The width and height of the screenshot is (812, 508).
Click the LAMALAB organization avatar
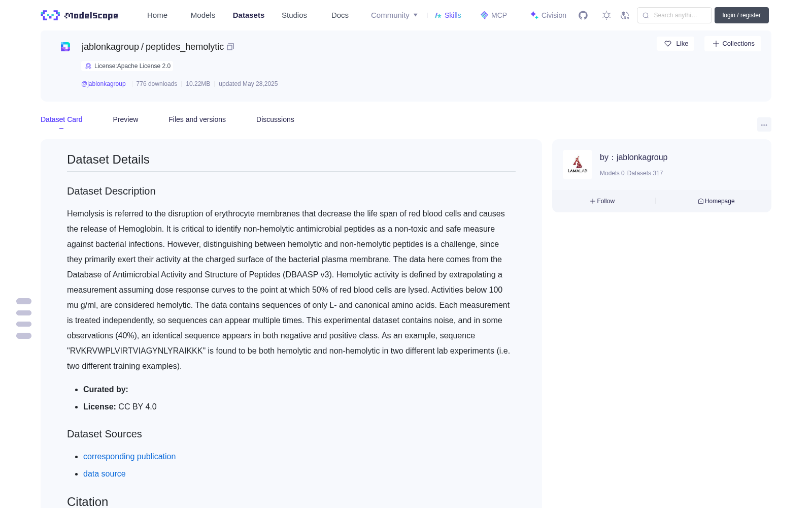(578, 165)
